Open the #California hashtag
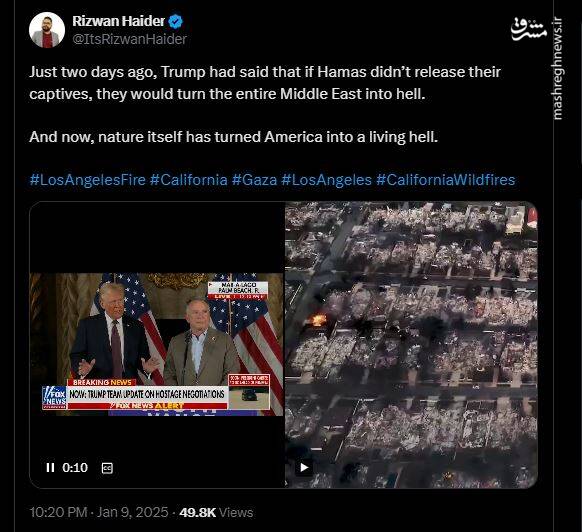The image size is (582, 532). tap(189, 180)
